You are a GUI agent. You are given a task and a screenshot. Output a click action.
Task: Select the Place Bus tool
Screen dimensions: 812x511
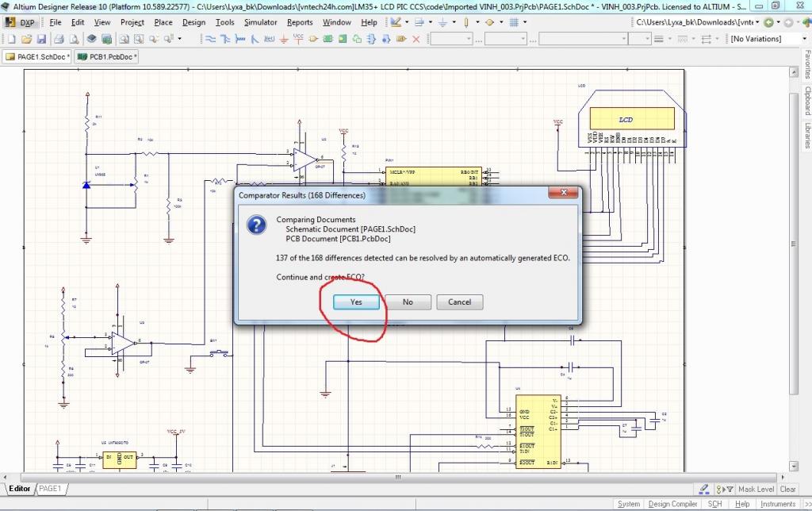pos(224,39)
